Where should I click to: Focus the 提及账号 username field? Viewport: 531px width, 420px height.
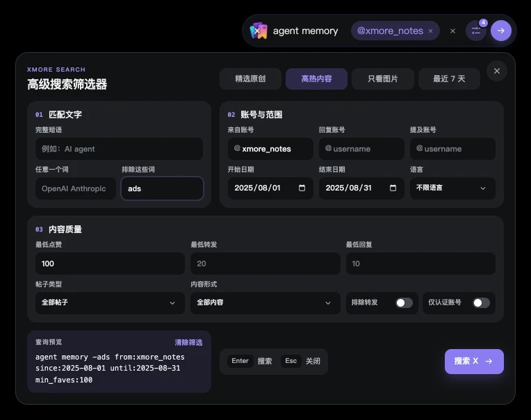pos(452,149)
